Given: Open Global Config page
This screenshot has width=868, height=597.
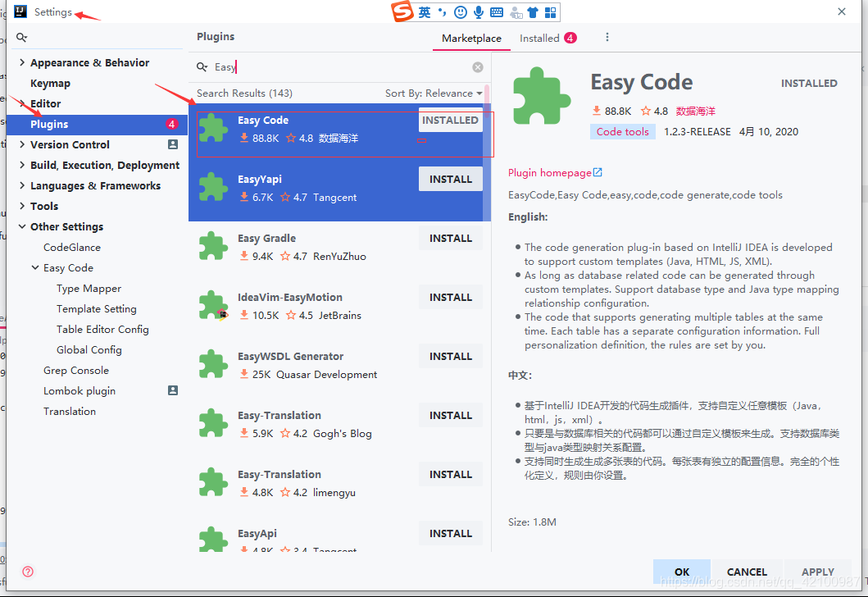Looking at the screenshot, I should 89,349.
